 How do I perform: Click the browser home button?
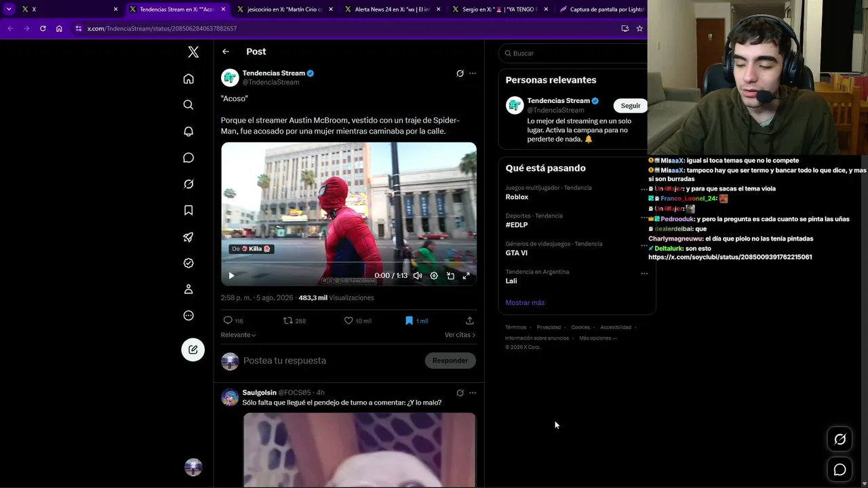59,28
